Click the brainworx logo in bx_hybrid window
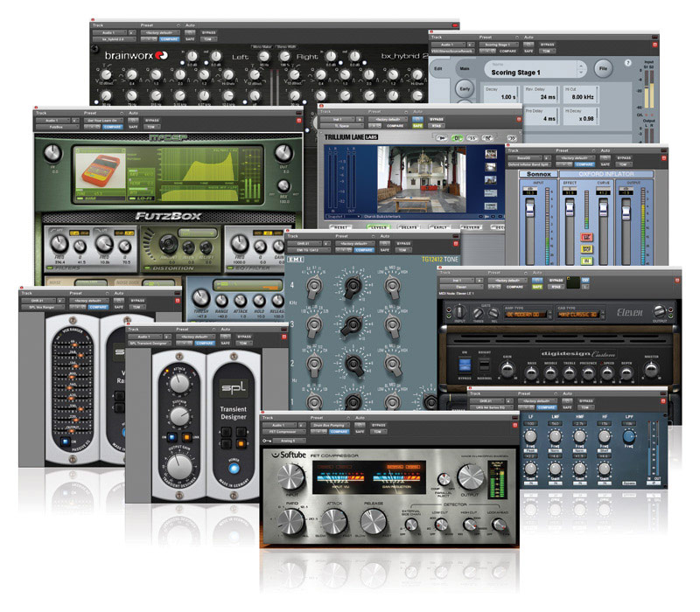The height and width of the screenshot is (612, 700). (x=136, y=55)
